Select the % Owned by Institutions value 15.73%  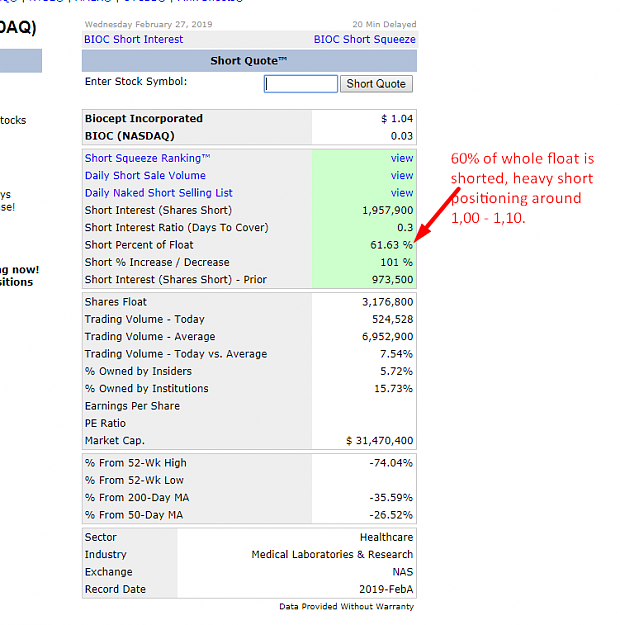click(394, 389)
